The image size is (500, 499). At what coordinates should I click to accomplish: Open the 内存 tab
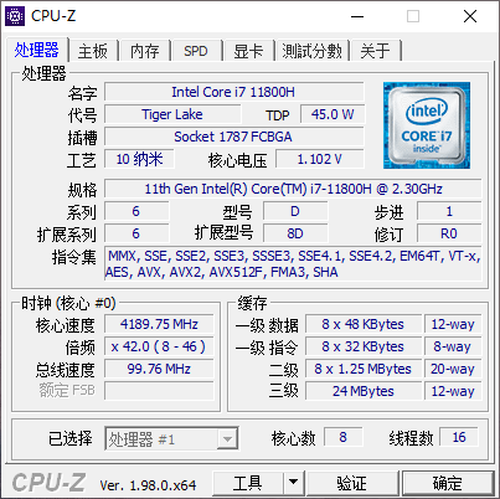pos(145,51)
